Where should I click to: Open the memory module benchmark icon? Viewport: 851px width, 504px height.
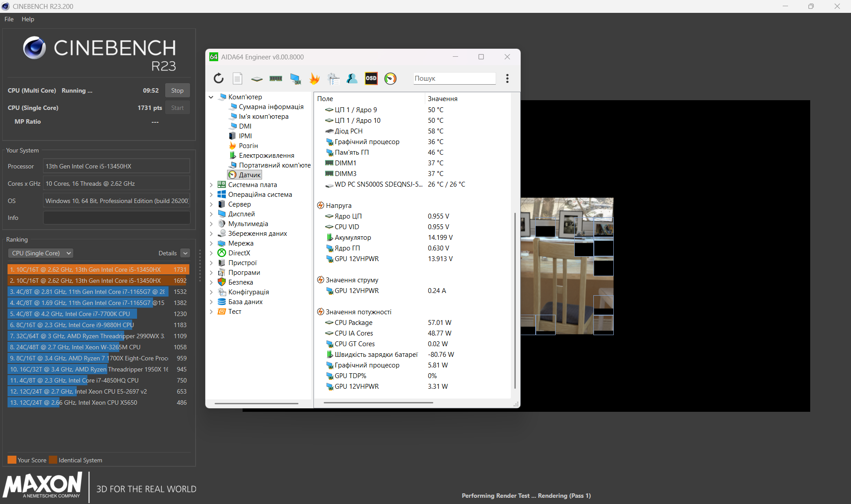click(276, 78)
